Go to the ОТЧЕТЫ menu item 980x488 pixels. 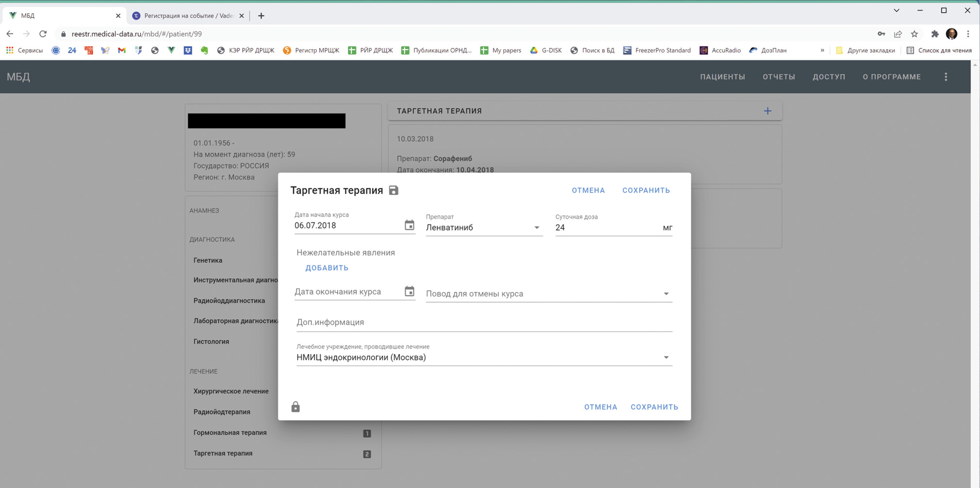coord(779,77)
